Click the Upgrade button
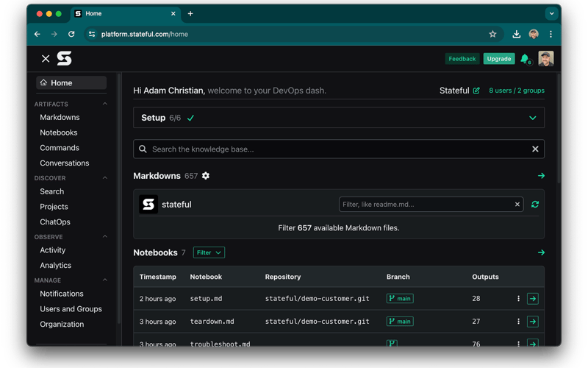 point(499,59)
